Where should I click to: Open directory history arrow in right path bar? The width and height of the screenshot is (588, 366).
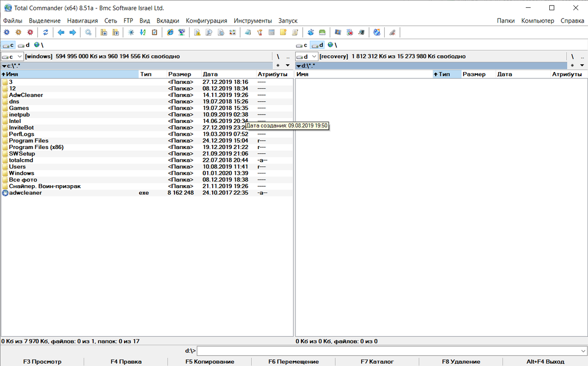click(582, 66)
